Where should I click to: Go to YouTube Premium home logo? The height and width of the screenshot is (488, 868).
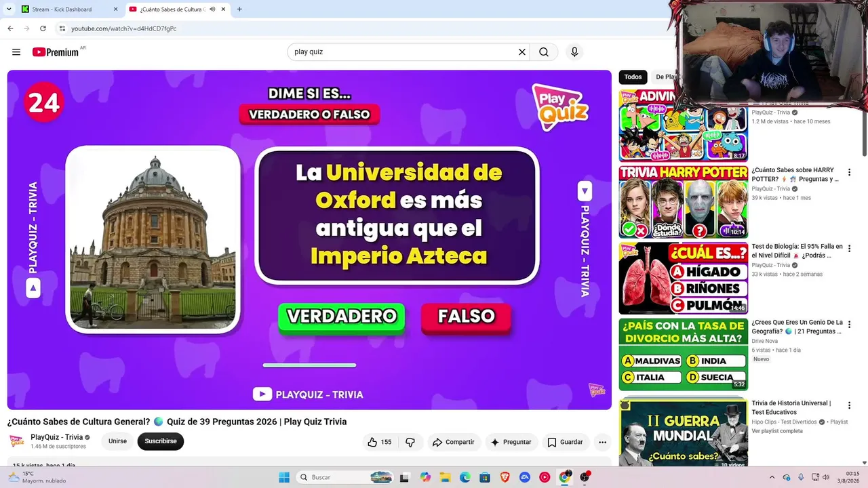tap(56, 52)
